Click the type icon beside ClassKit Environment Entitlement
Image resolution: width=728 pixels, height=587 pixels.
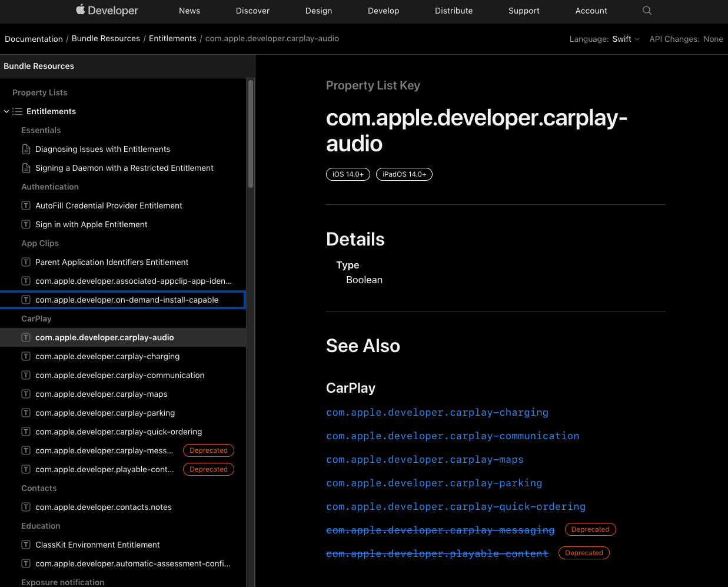[26, 545]
